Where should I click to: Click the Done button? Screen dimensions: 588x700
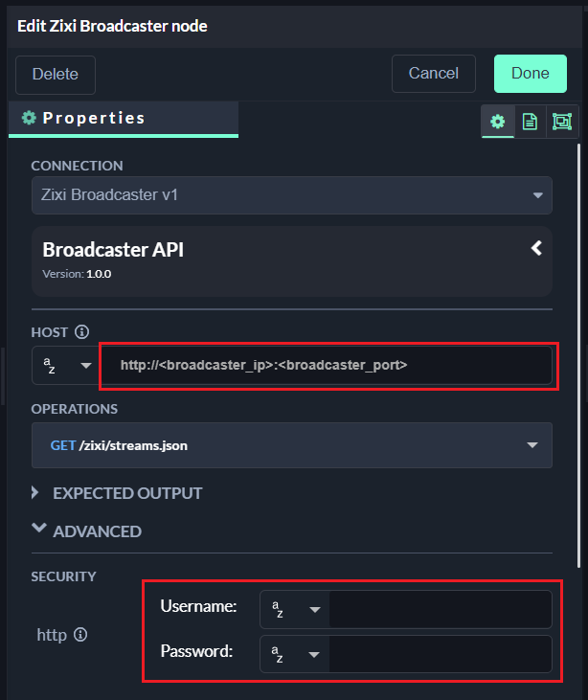pos(530,74)
